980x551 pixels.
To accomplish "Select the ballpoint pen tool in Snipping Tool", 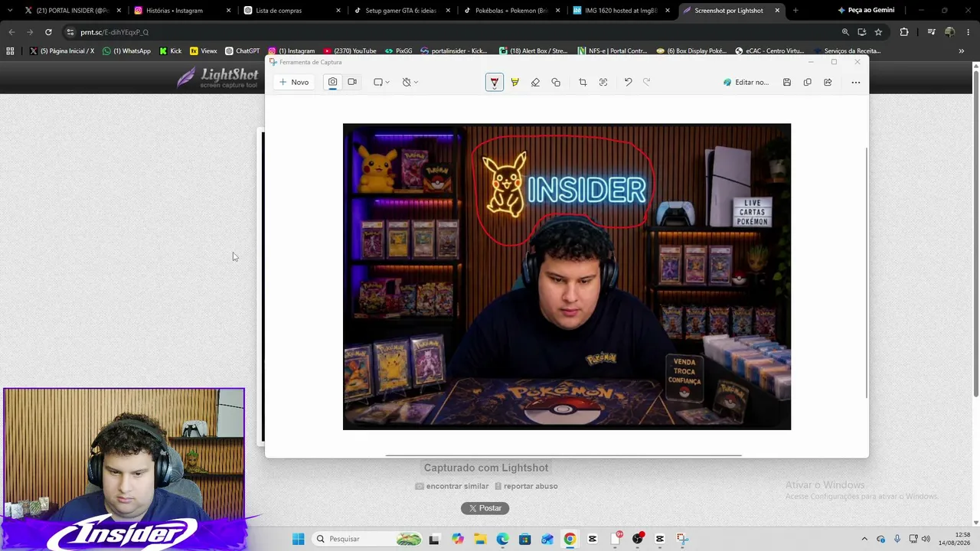I will [495, 82].
